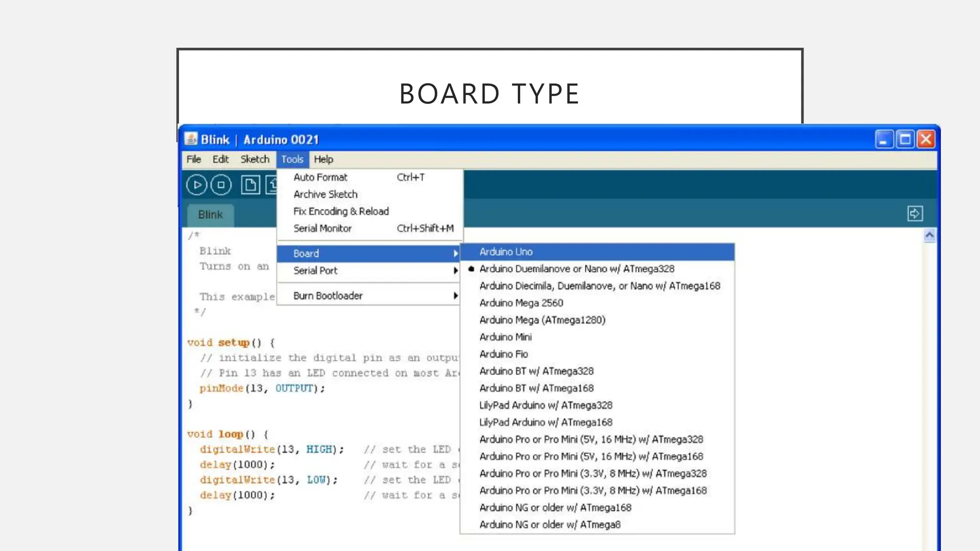Click the Stop toolbar icon
This screenshot has height=551, width=980.
click(x=221, y=185)
